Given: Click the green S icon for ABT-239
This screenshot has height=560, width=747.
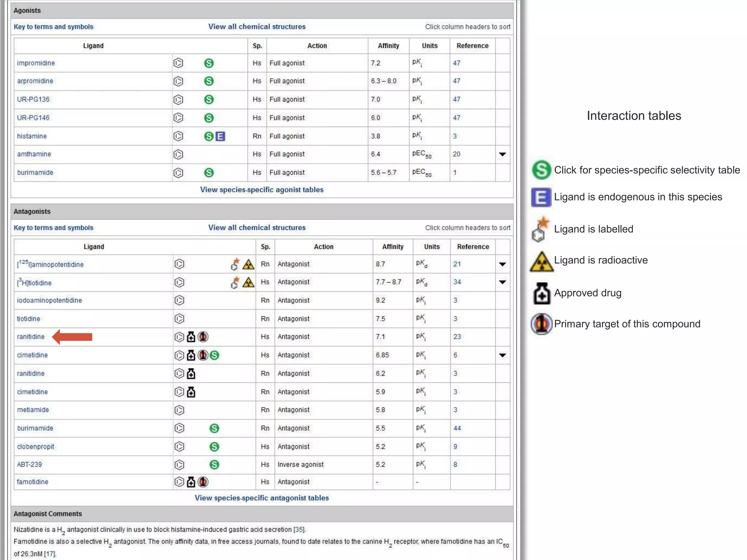Looking at the screenshot, I should tap(214, 464).
